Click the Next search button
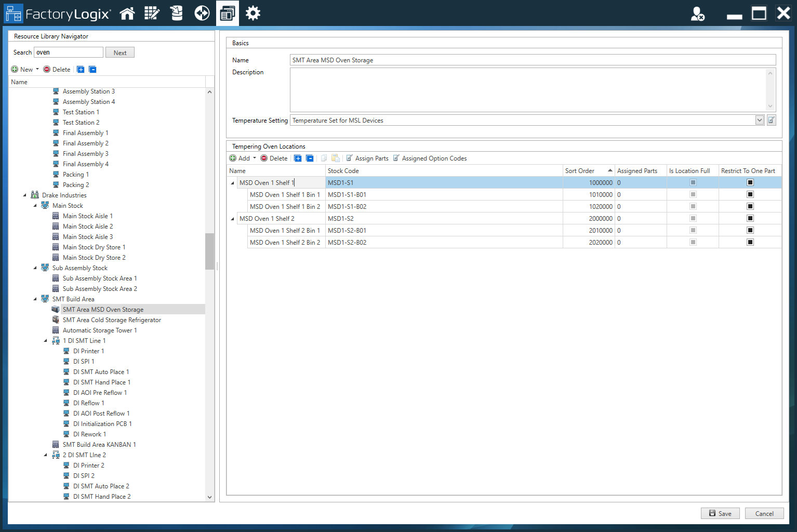The height and width of the screenshot is (532, 797). coord(120,52)
